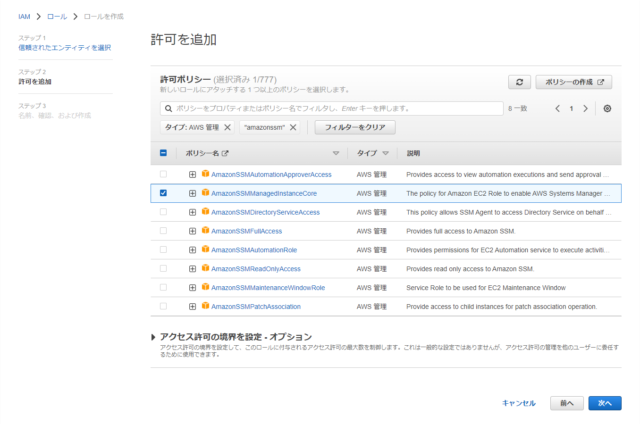Click the 説明 column header
The width and height of the screenshot is (640, 424).
coord(413,153)
